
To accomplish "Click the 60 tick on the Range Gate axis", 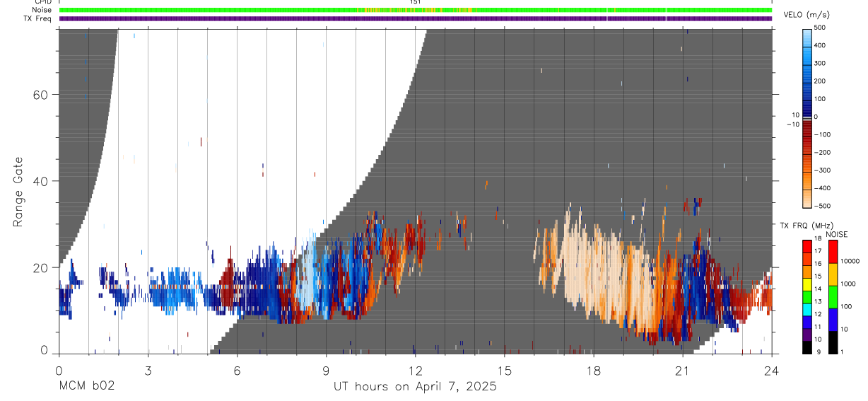I will [40, 94].
